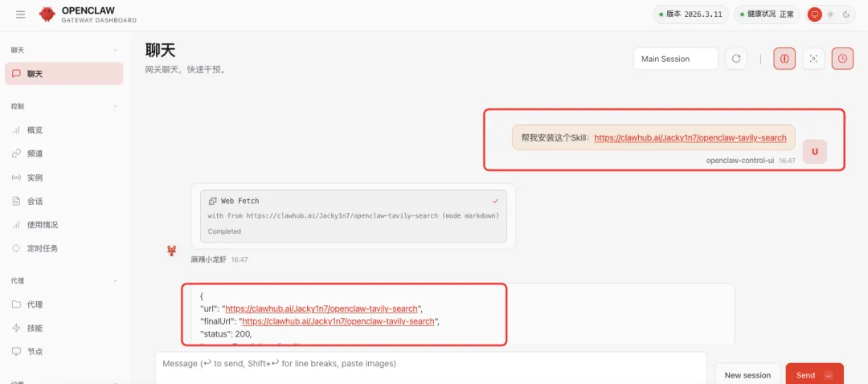Click the lightning icon beside 技能

point(16,328)
